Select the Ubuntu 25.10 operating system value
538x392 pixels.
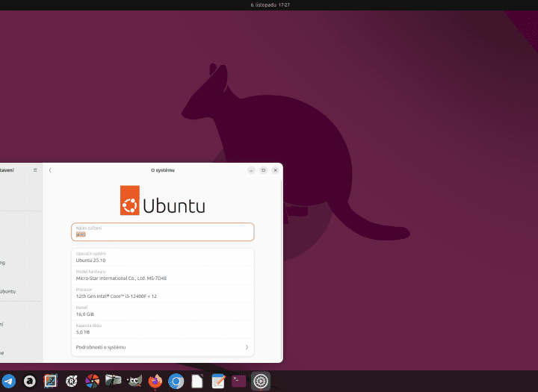point(90,261)
